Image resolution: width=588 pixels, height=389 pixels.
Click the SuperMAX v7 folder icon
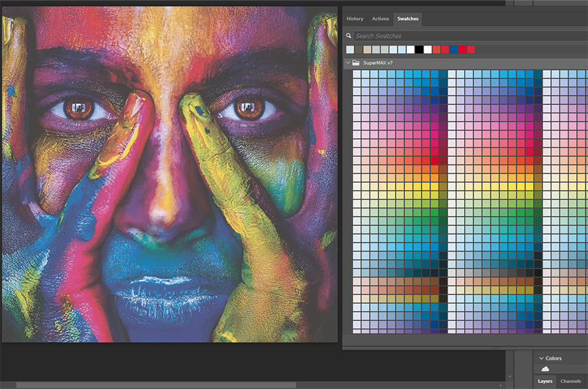(x=356, y=63)
